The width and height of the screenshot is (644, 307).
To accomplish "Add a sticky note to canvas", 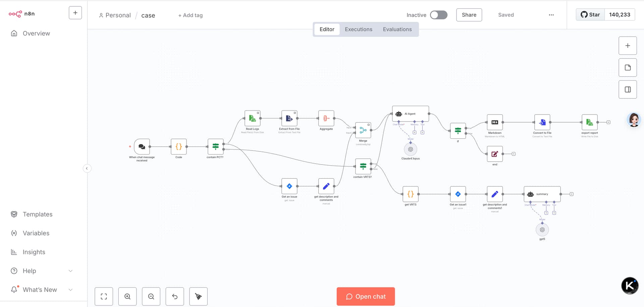I will pos(628,68).
